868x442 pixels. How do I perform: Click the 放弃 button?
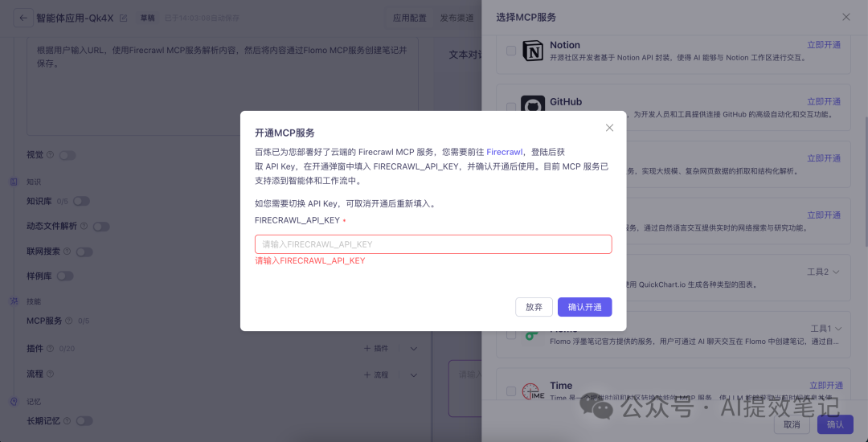(x=534, y=307)
